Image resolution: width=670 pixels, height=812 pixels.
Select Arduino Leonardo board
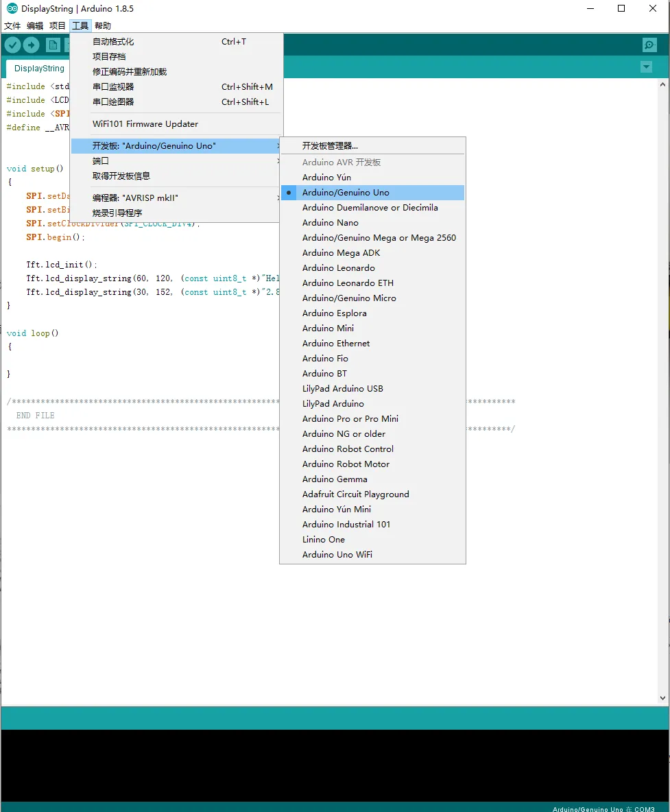(372, 267)
